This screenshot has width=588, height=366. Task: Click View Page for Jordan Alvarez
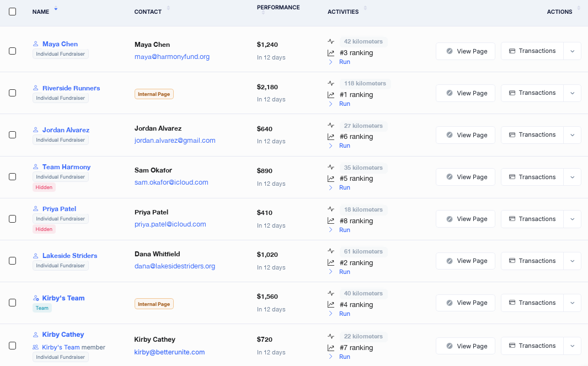[466, 135]
